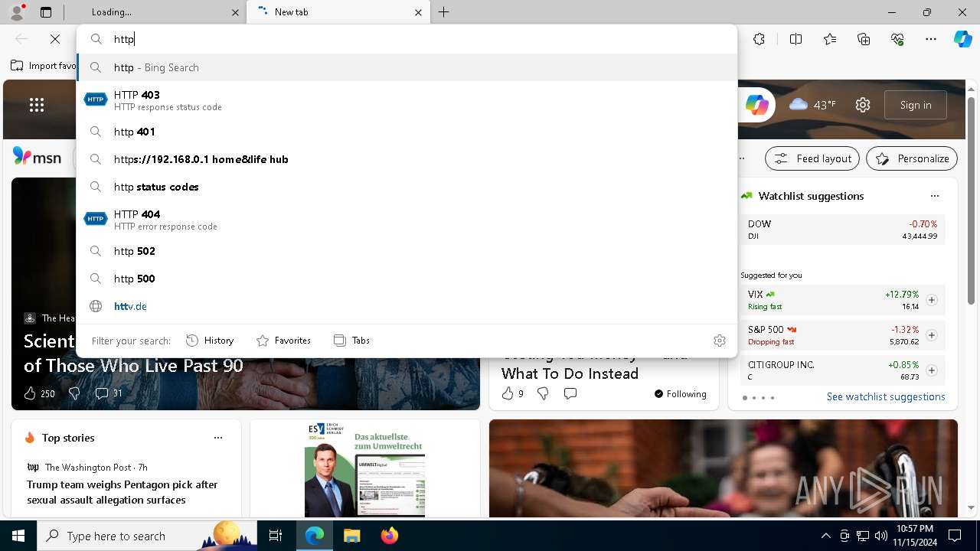Open the Collections icon

pyautogui.click(x=864, y=39)
